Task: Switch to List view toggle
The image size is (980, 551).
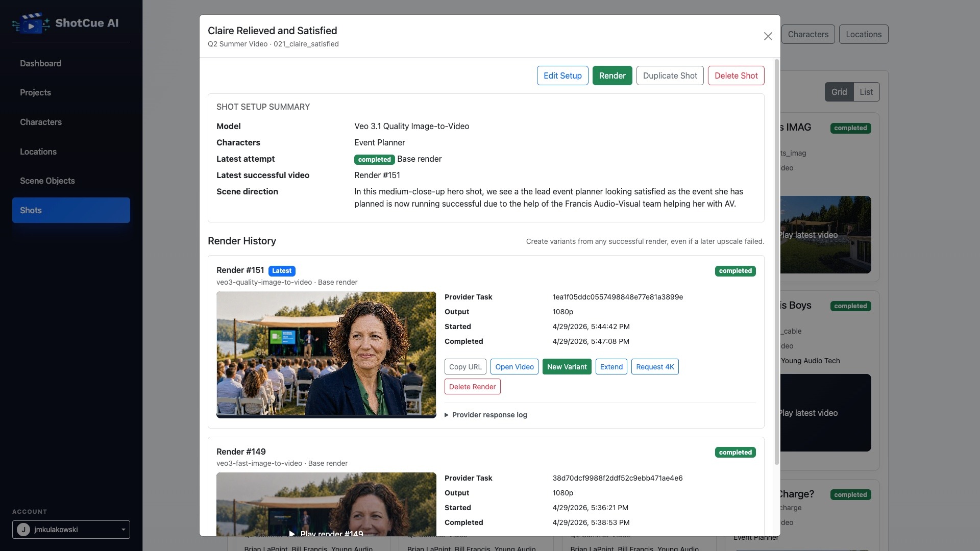Action: pos(866,92)
